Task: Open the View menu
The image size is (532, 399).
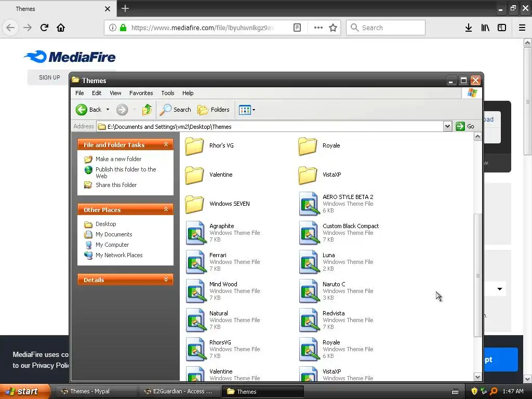Action: [115, 93]
